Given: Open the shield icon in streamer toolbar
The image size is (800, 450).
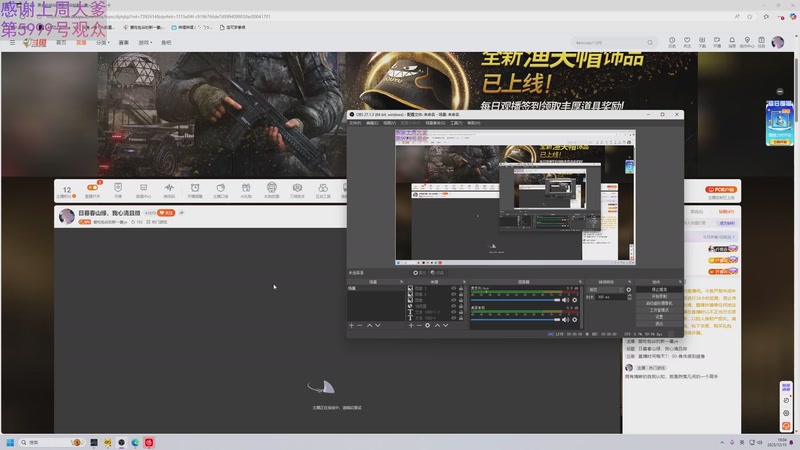Looking at the screenshot, I should [118, 188].
